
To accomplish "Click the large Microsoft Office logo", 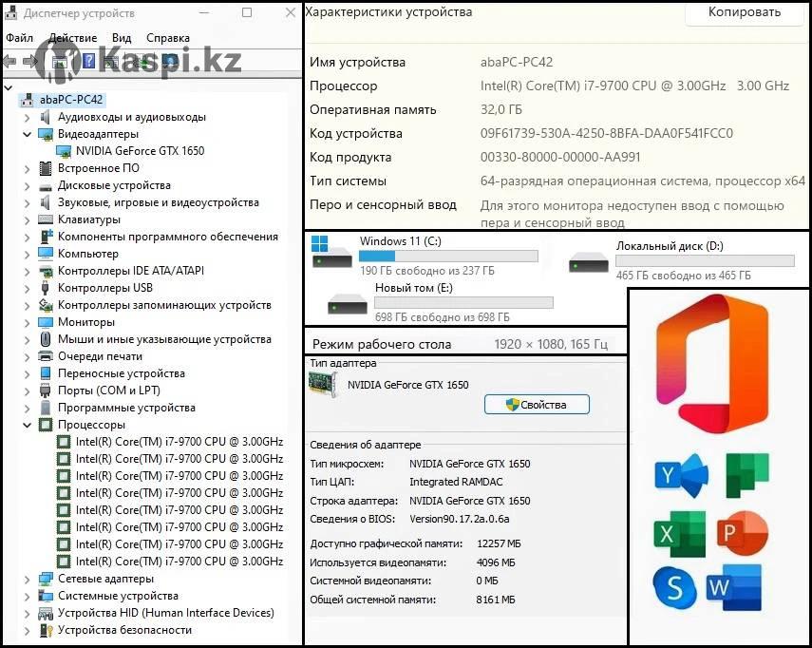I will pos(712,363).
